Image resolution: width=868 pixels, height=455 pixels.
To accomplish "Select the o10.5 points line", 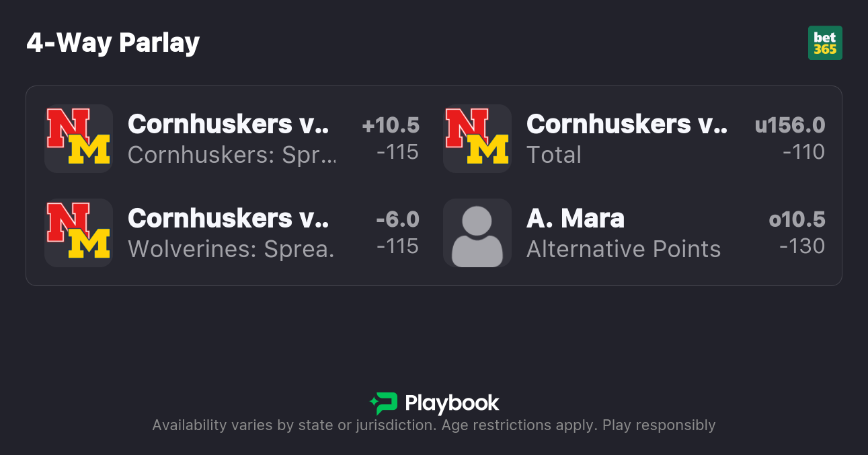I will [x=797, y=219].
